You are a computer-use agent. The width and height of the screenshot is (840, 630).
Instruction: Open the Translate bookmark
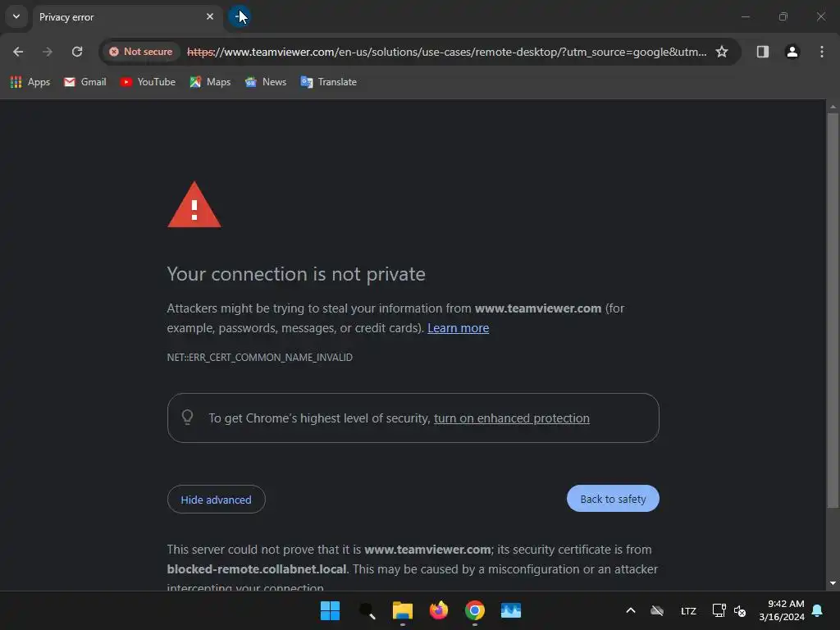click(328, 82)
